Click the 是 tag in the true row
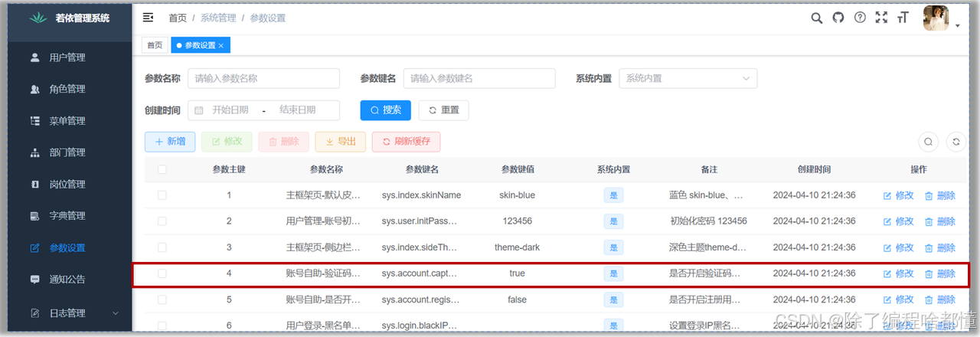Image resolution: width=980 pixels, height=337 pixels. tap(613, 273)
